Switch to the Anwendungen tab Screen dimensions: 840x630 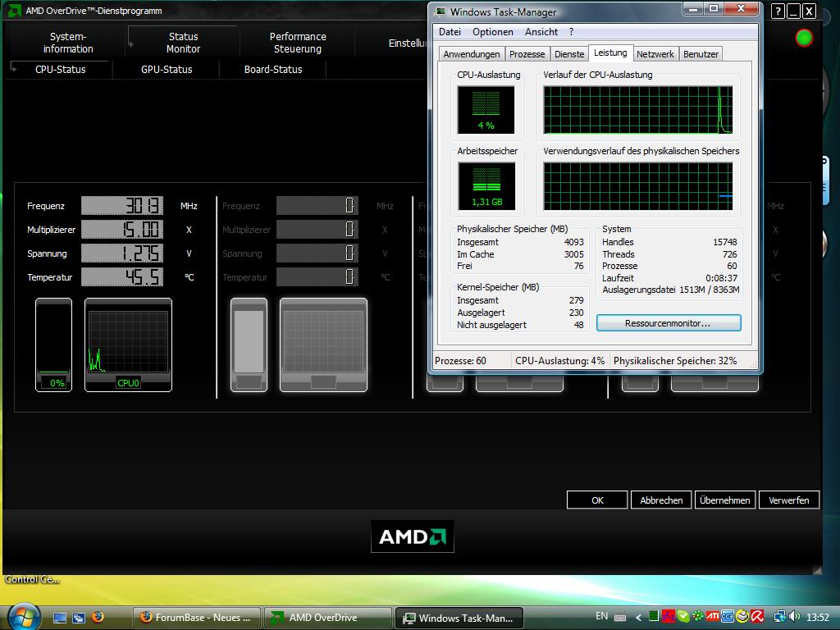tap(472, 54)
